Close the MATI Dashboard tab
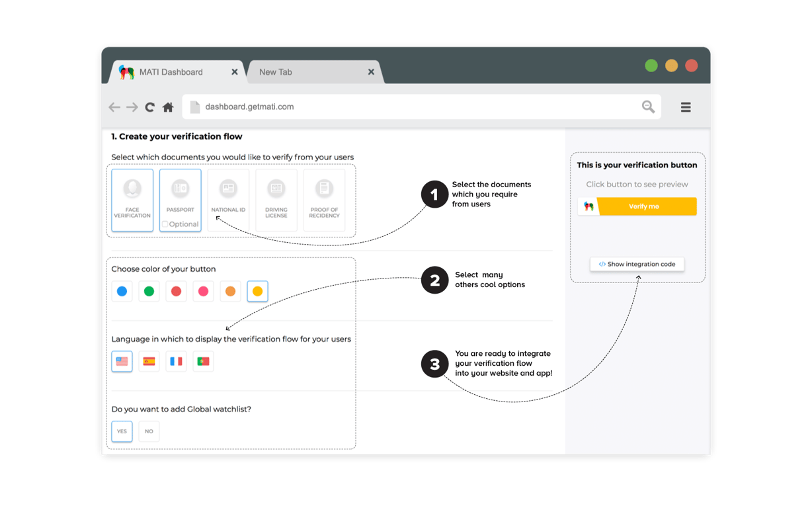 tap(235, 72)
